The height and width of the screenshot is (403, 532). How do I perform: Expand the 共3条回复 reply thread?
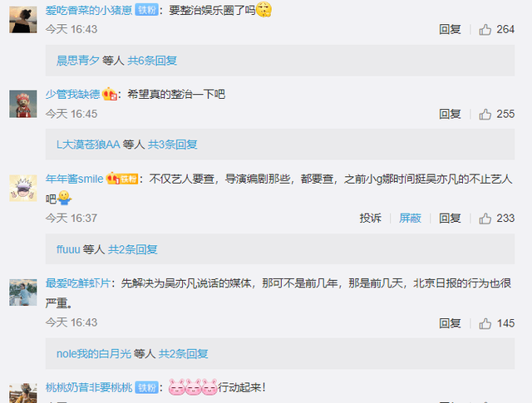point(173,145)
